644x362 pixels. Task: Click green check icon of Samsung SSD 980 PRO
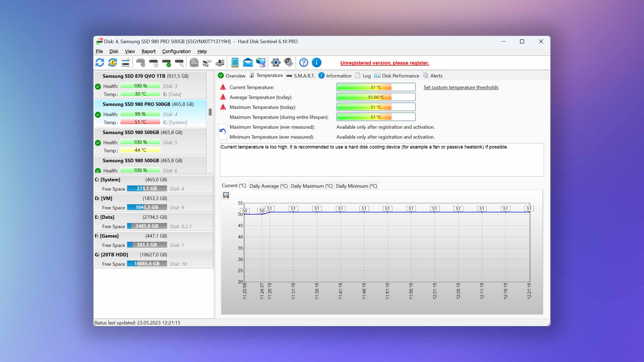pos(98,114)
